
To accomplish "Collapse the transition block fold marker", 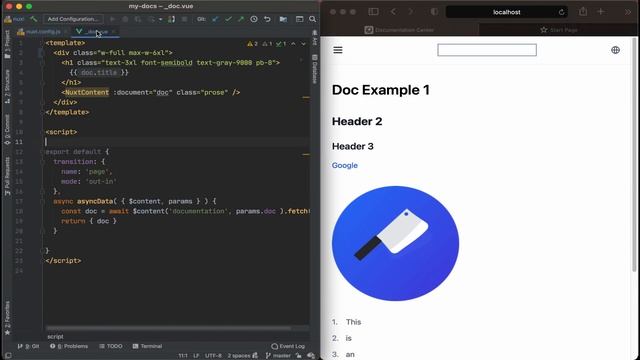I will coord(42,162).
